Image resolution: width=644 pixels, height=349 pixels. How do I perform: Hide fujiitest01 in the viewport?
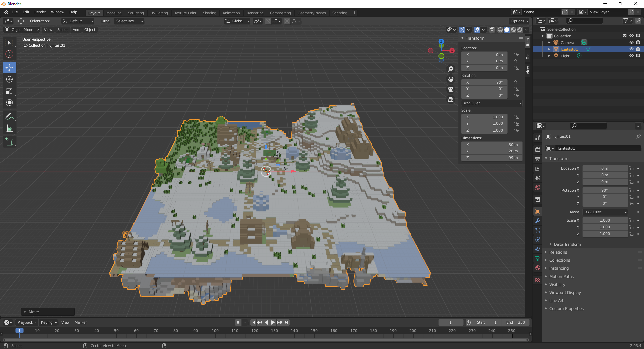(631, 49)
